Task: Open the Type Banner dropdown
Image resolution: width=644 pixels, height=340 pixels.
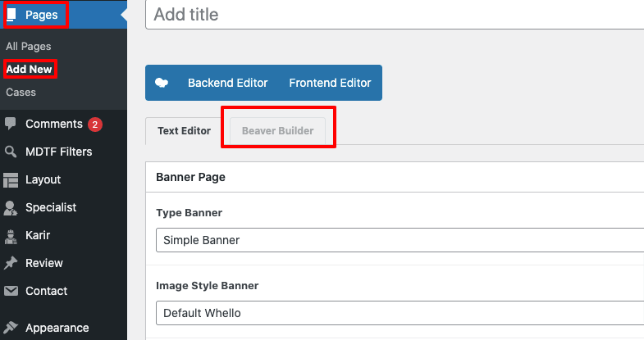Action: click(400, 240)
